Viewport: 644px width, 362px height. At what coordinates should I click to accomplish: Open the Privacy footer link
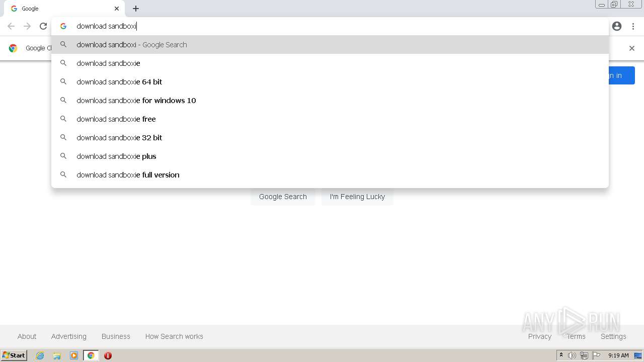click(540, 336)
